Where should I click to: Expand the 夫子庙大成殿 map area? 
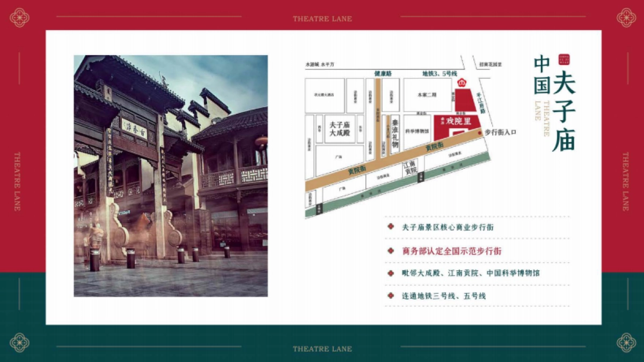click(x=340, y=128)
